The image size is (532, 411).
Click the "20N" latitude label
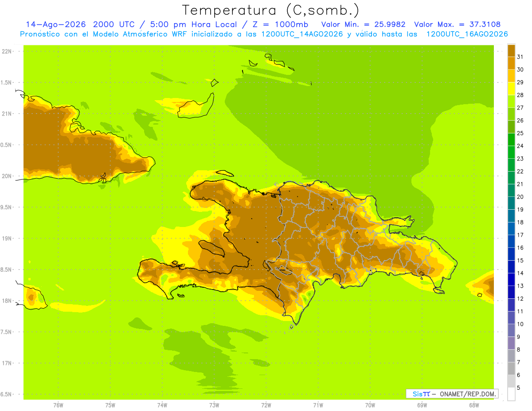point(7,176)
